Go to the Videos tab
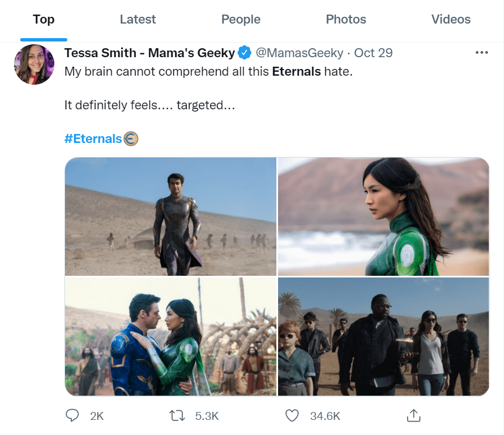Image resolution: width=504 pixels, height=435 pixels. [451, 20]
